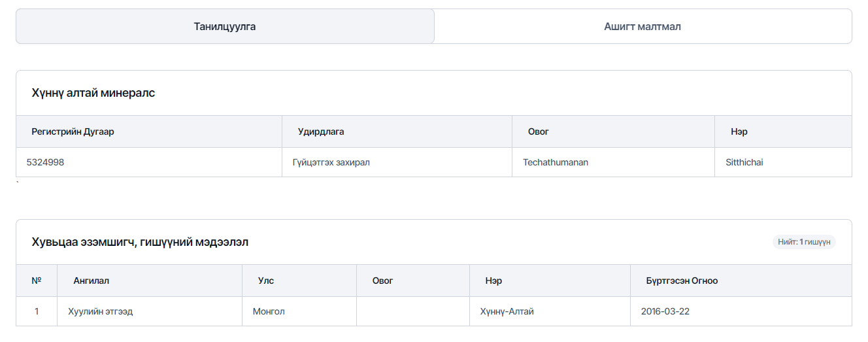Click the Нэр header in the company table
Image resolution: width=868 pixels, height=342 pixels.
tap(783, 131)
